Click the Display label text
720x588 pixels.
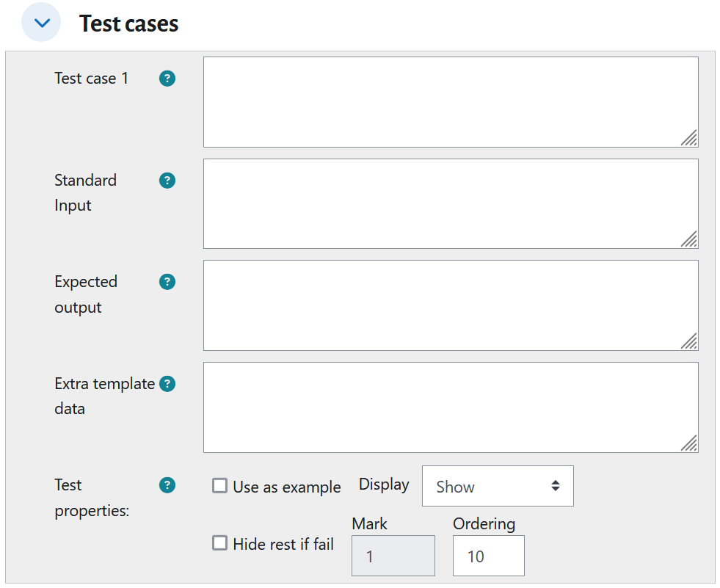[384, 484]
